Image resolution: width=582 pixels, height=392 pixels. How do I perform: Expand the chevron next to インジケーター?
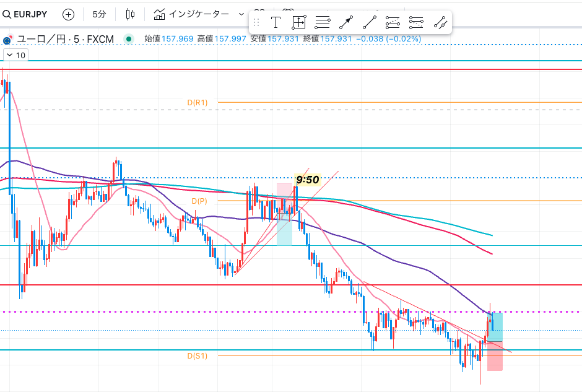click(241, 14)
